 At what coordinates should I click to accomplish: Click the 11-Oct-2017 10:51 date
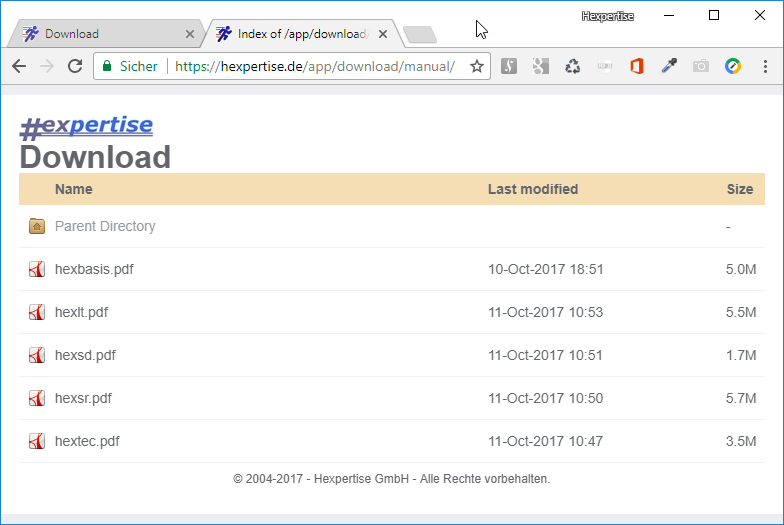546,355
